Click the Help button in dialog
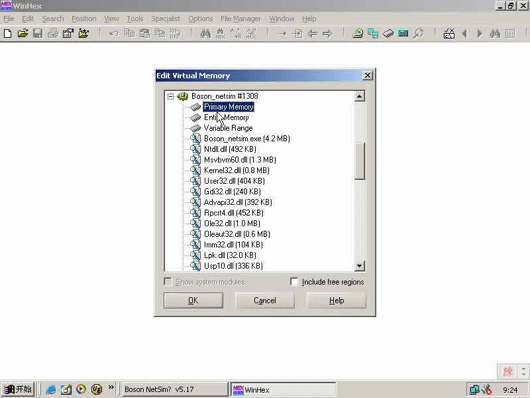The width and height of the screenshot is (530, 398). click(x=336, y=300)
